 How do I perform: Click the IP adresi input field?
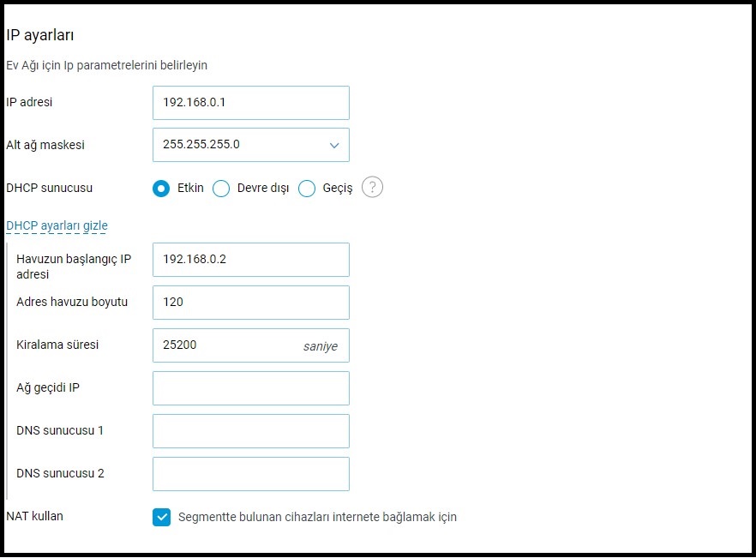click(x=250, y=103)
